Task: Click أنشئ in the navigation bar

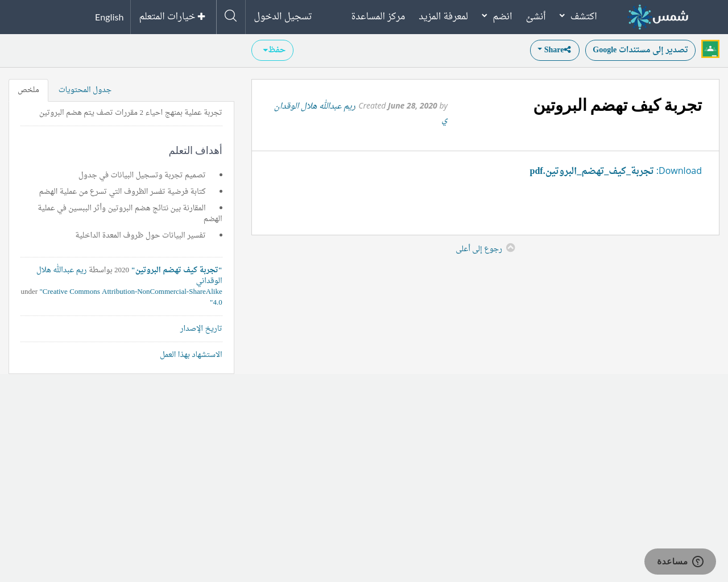Action: (x=536, y=16)
